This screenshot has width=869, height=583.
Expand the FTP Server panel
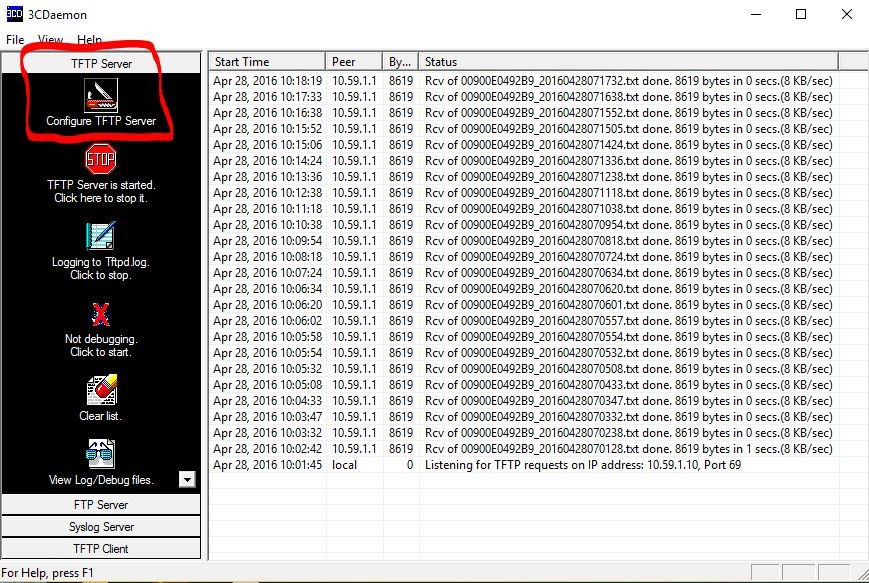coord(101,505)
